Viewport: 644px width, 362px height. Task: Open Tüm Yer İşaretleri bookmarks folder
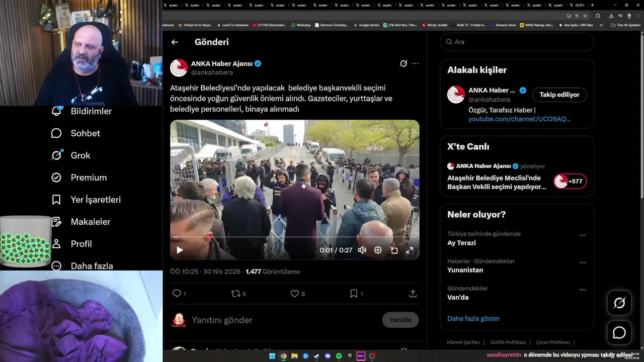(x=625, y=25)
